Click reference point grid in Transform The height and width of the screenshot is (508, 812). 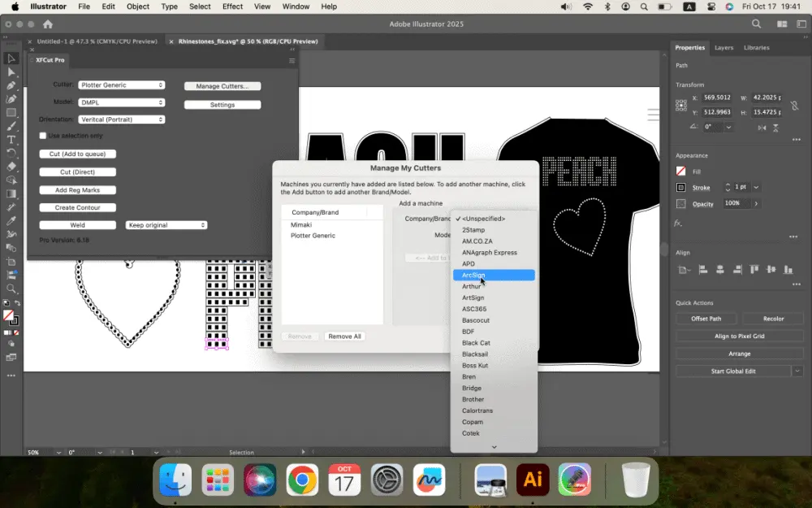[681, 105]
